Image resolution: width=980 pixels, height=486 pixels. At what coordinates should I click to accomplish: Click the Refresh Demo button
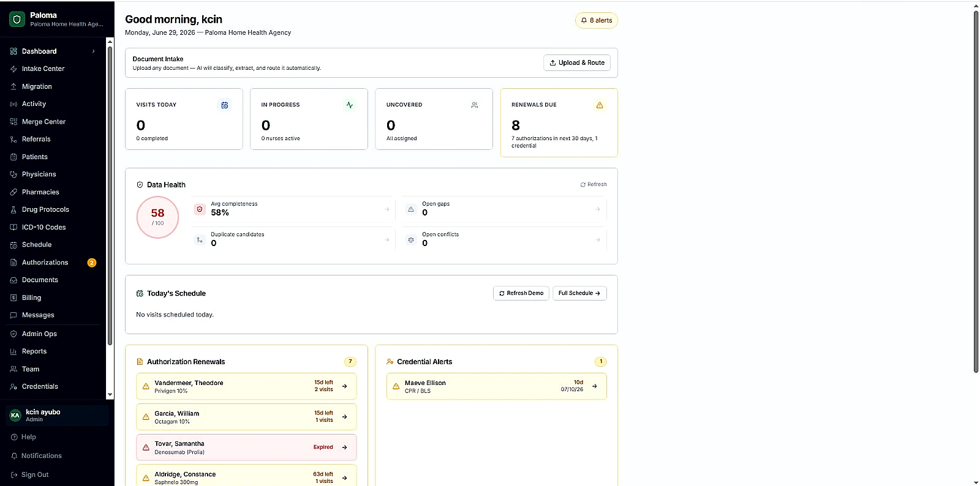point(521,293)
